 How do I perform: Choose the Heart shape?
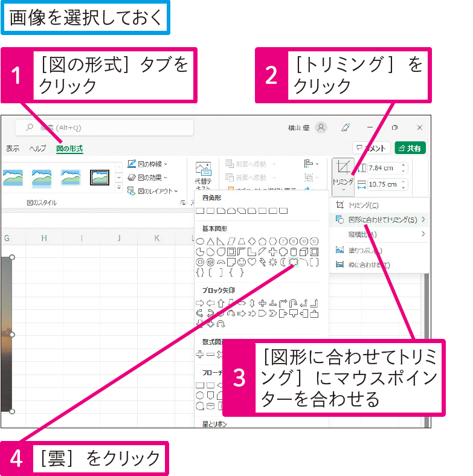point(252,262)
